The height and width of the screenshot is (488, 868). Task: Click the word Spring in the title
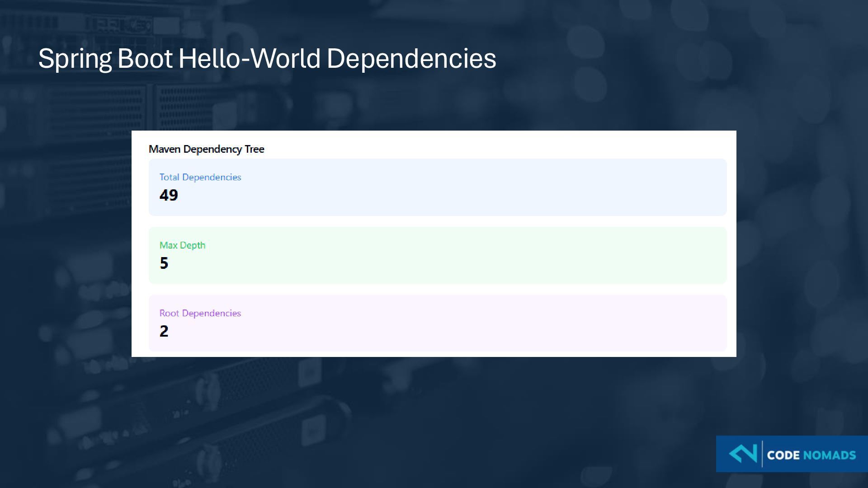point(75,59)
